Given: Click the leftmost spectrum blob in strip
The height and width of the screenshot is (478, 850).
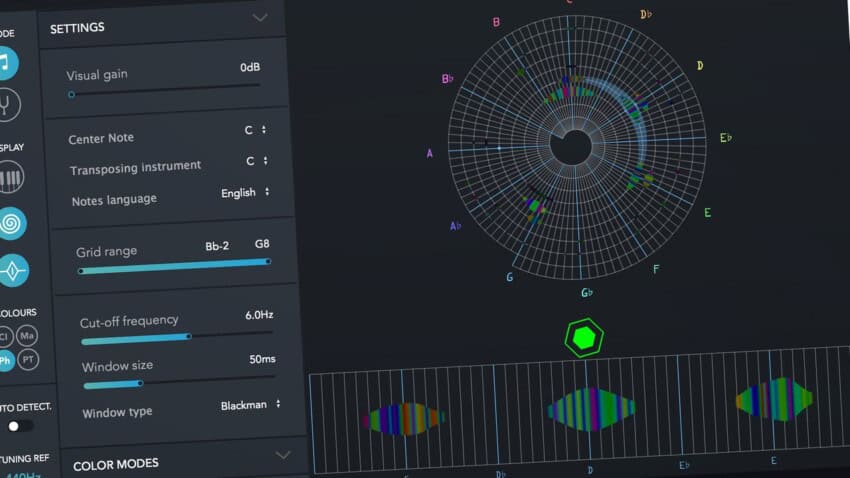Looking at the screenshot, I should pyautogui.click(x=404, y=419).
